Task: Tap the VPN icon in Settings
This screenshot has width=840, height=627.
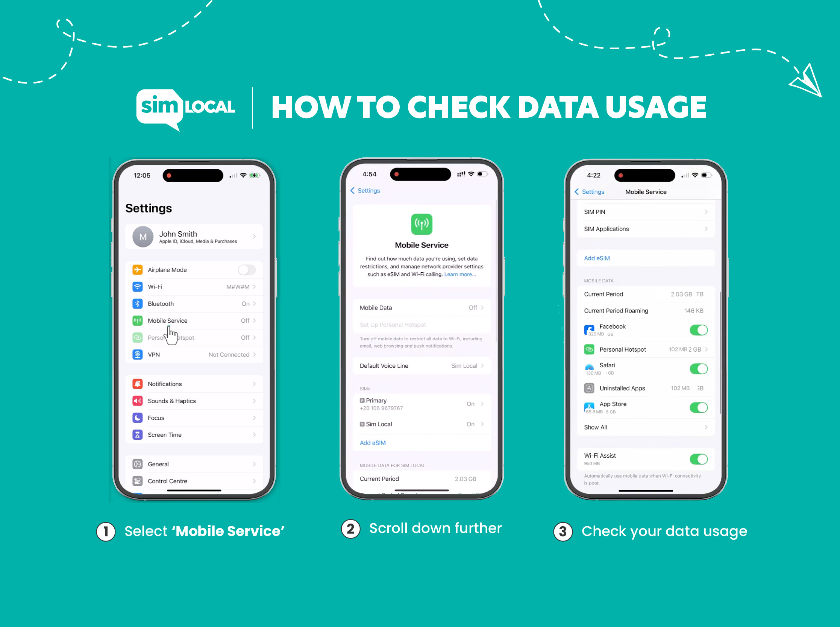Action: click(x=138, y=354)
